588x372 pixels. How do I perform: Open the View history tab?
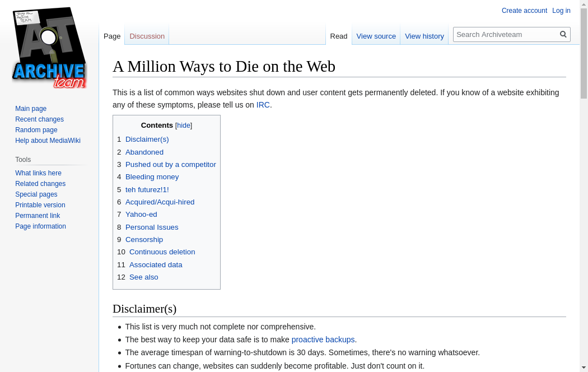coord(424,36)
